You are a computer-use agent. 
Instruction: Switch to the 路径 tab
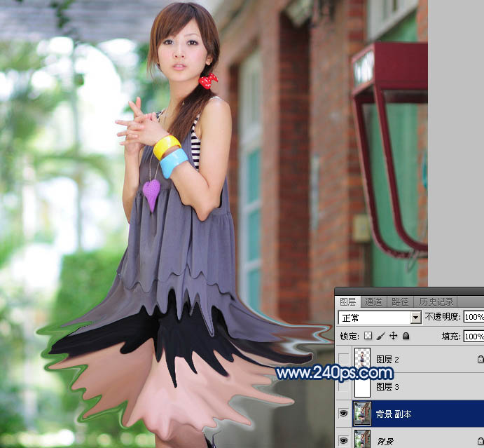point(400,302)
